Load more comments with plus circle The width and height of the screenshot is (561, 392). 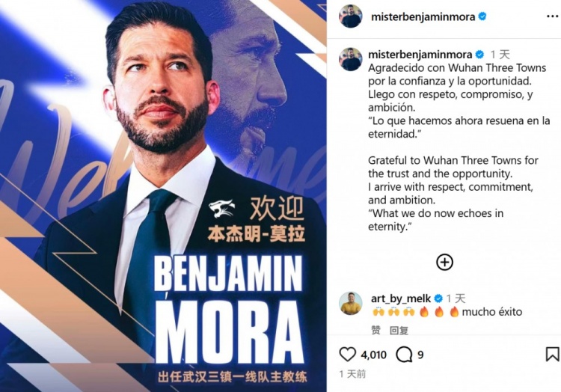point(445,262)
